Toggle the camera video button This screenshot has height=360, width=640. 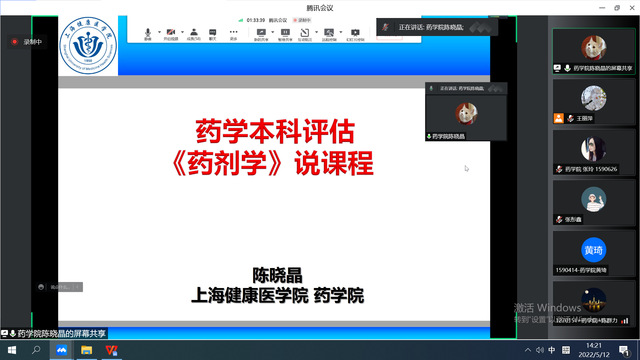(171, 34)
